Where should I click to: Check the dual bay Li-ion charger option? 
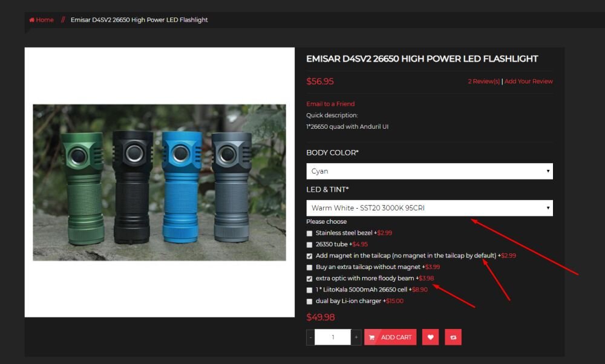[309, 301]
